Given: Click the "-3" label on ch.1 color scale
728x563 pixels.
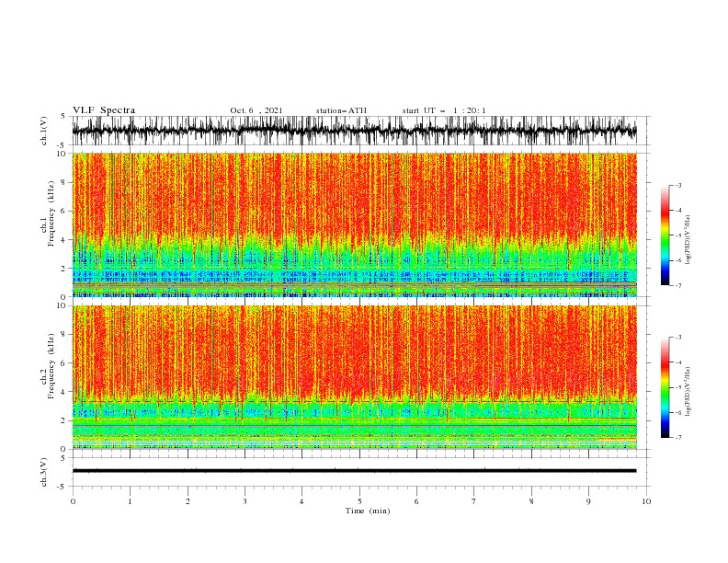Looking at the screenshot, I should (678, 185).
